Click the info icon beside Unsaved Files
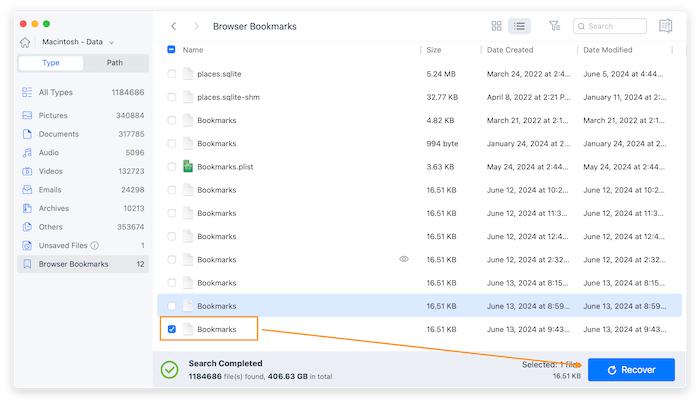700x404 pixels. point(95,245)
